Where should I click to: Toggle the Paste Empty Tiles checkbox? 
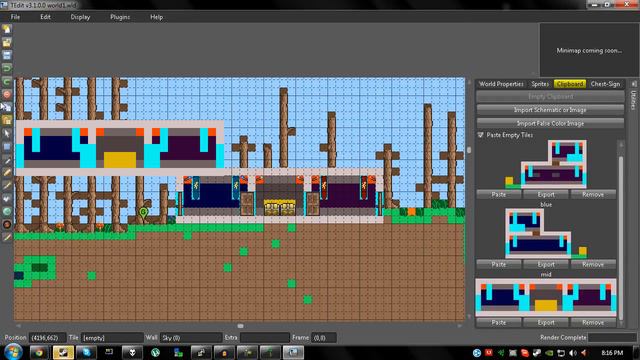click(x=480, y=135)
